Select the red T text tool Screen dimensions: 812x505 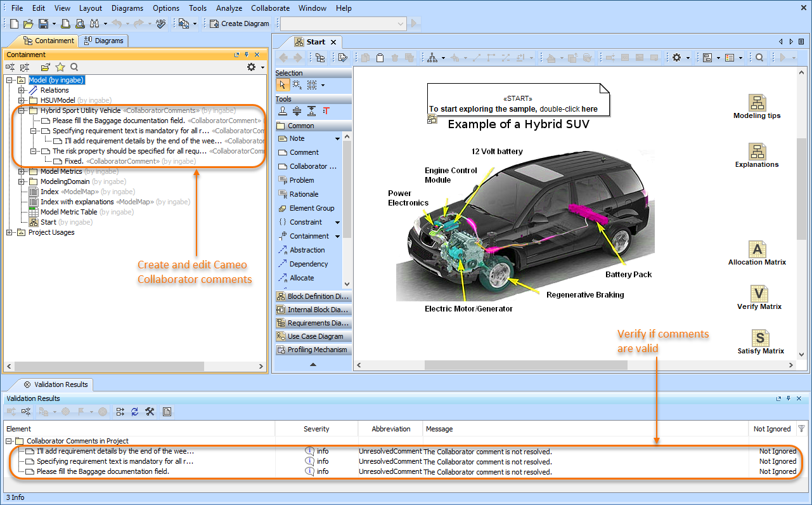point(326,110)
